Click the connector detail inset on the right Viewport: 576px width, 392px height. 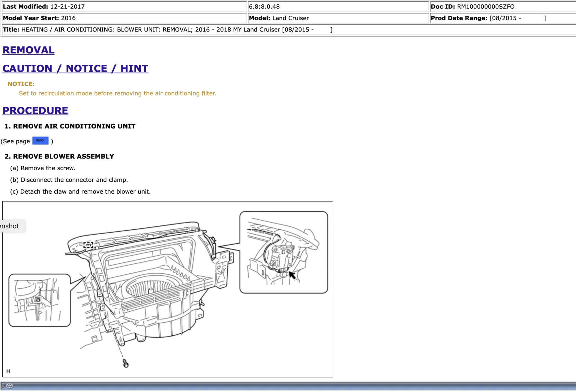tap(284, 252)
